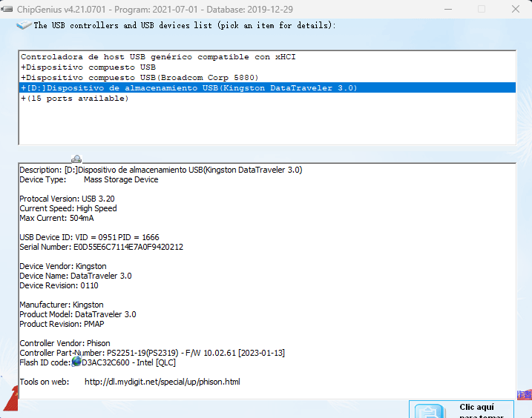
Task: Click the clipboard copy icon at bottom right
Action: click(x=430, y=411)
